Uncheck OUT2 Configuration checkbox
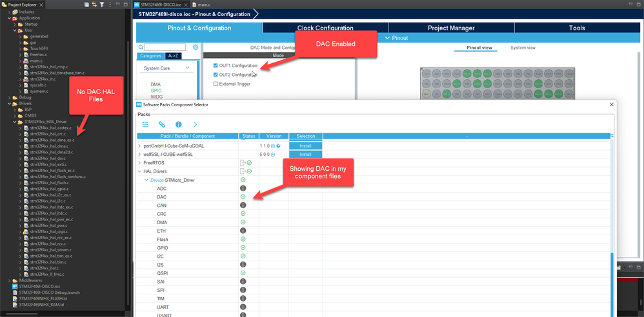 click(x=216, y=75)
